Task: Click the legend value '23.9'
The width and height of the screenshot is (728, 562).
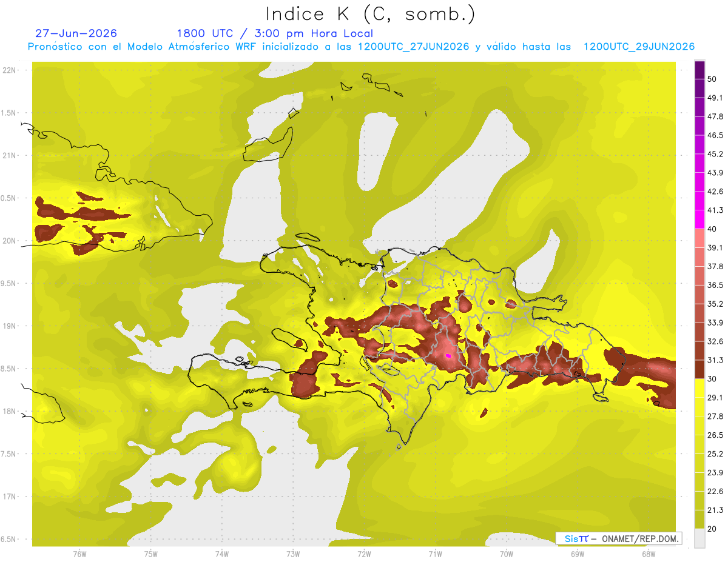Action: [715, 473]
